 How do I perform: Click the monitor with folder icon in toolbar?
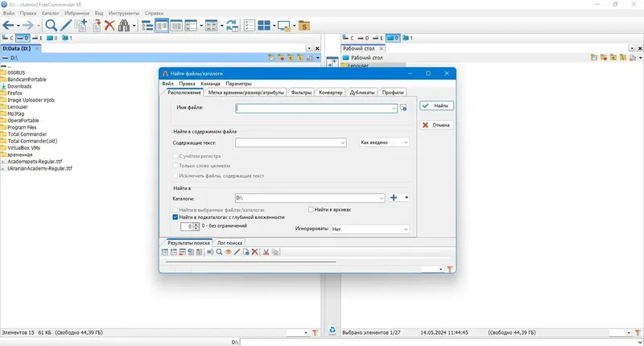pos(284,26)
